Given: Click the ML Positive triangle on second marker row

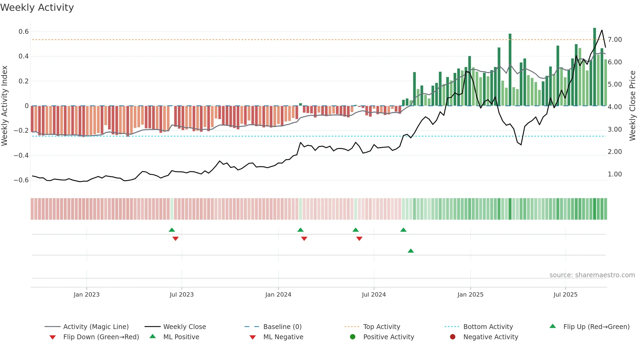Looking at the screenshot, I should tap(411, 251).
